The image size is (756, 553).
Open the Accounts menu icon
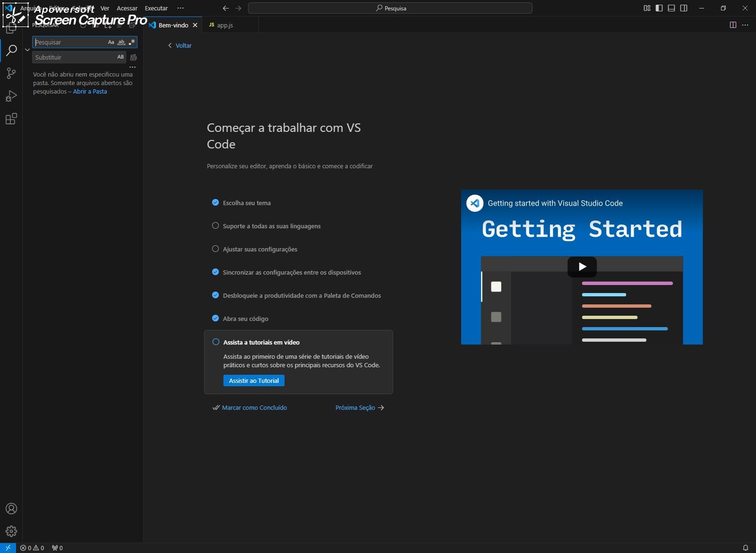(11, 509)
